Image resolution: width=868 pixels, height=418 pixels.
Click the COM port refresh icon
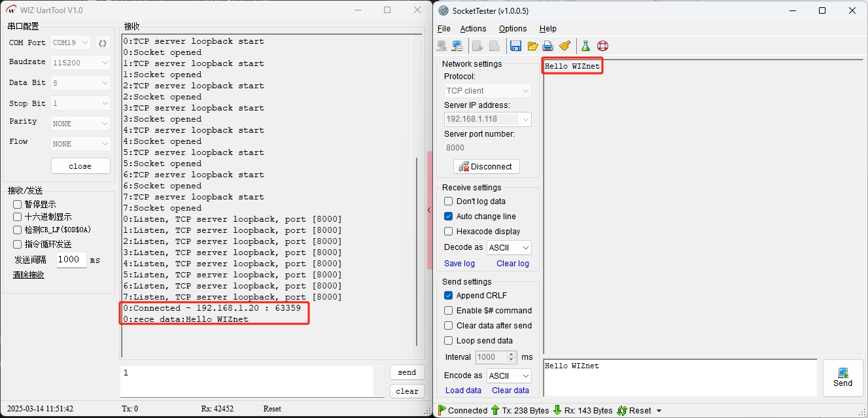click(x=103, y=43)
